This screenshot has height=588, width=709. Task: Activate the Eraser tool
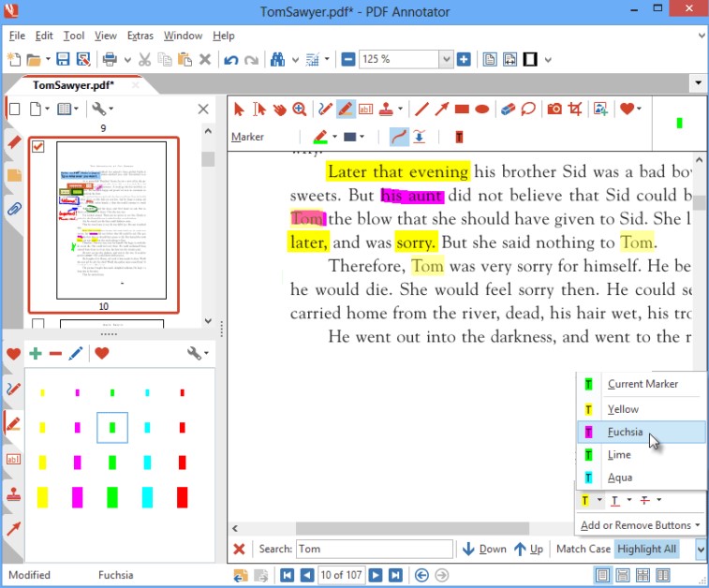coord(508,110)
